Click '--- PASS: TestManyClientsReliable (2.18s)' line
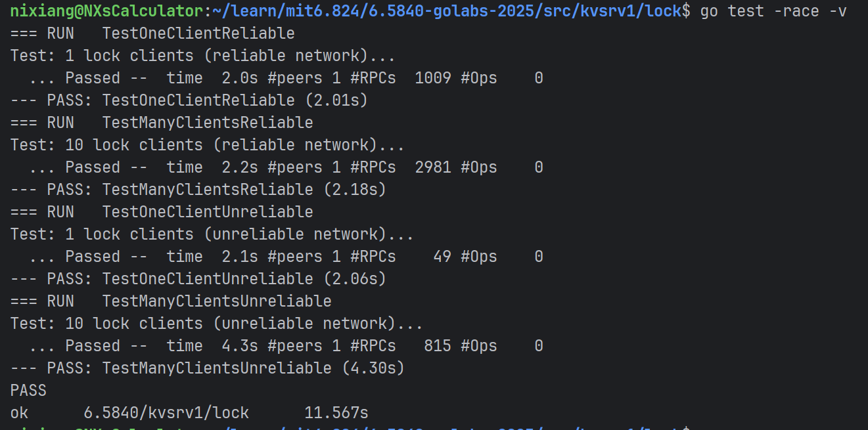 (198, 190)
